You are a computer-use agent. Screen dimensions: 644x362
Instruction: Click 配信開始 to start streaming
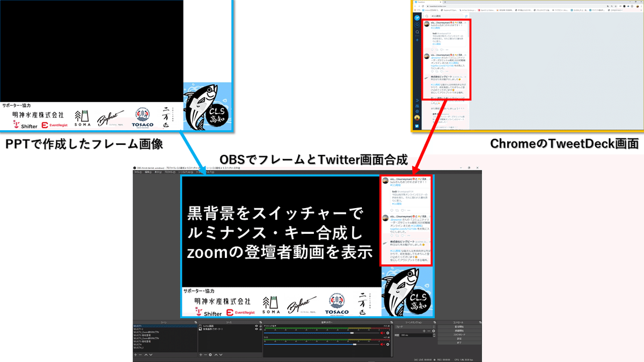pyautogui.click(x=459, y=327)
